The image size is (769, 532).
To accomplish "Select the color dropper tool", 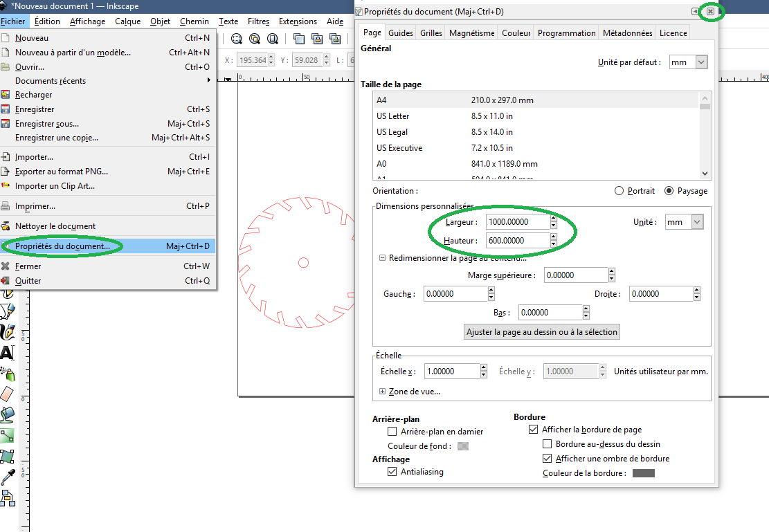I will 8,477.
